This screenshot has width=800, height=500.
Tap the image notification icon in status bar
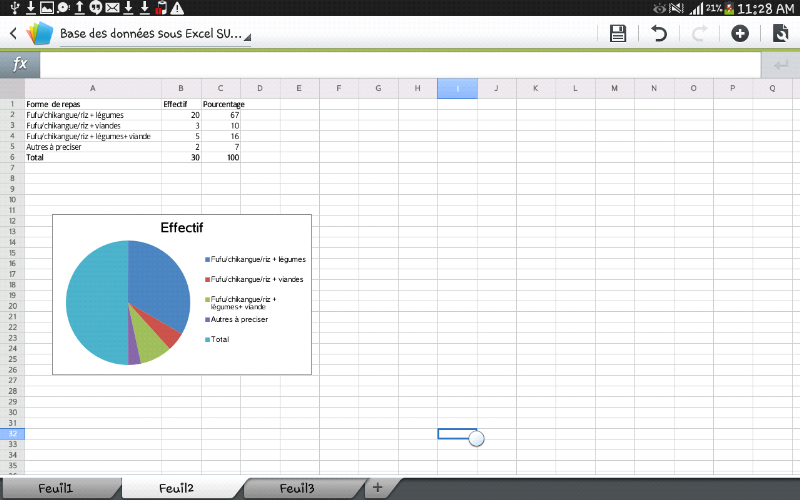47,8
